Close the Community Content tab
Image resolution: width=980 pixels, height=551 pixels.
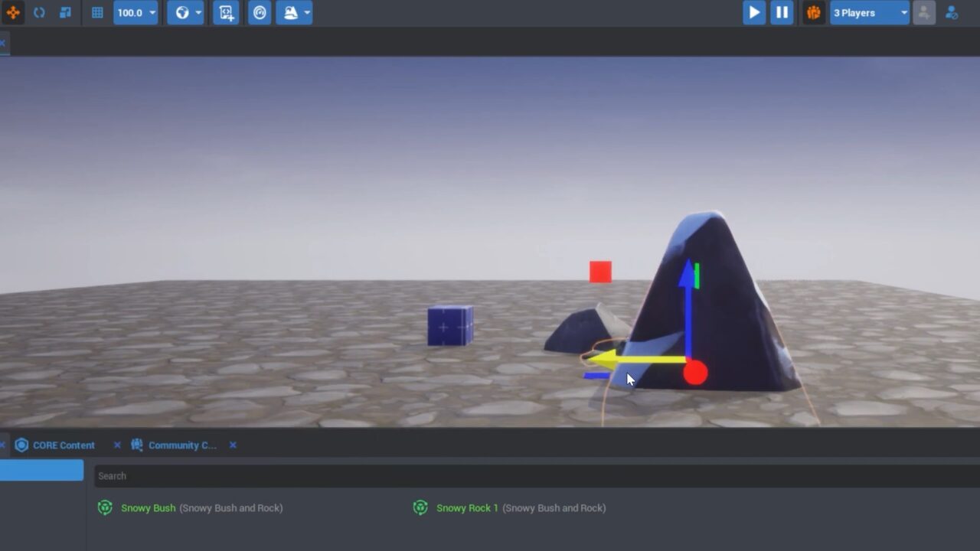pos(233,445)
